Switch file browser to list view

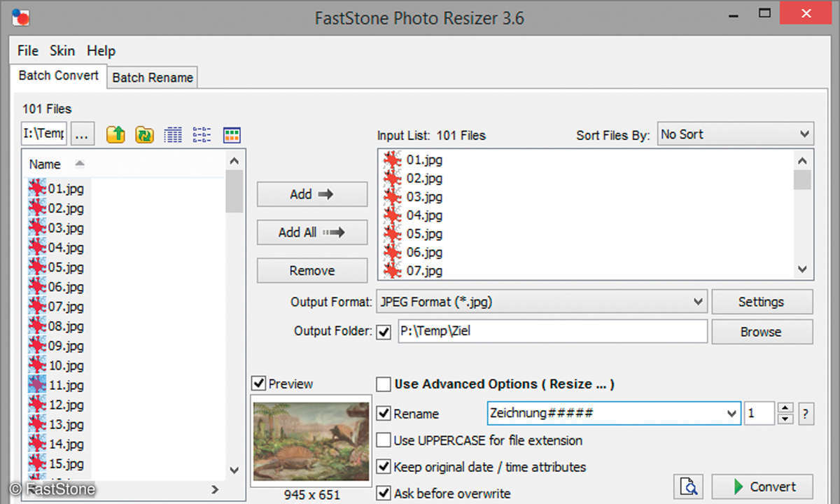202,134
